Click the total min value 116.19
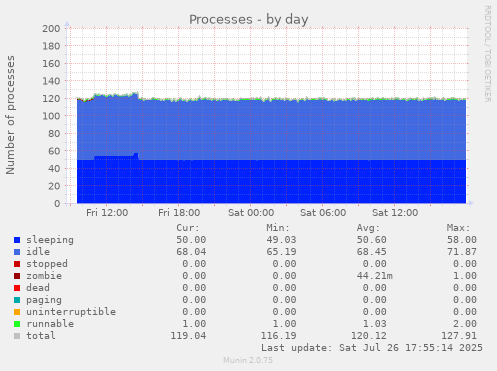Viewport: 497px width, 371px height. 278,336
